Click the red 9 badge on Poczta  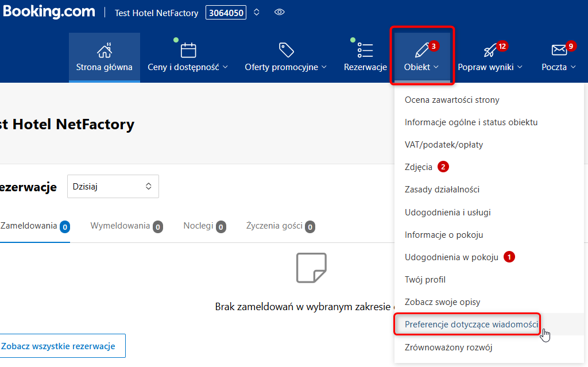571,46
